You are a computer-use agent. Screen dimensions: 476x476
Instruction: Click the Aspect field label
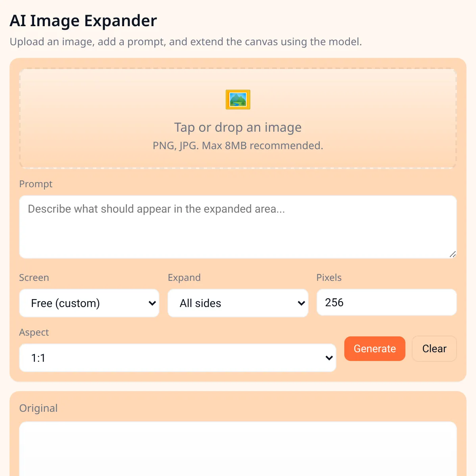click(34, 332)
